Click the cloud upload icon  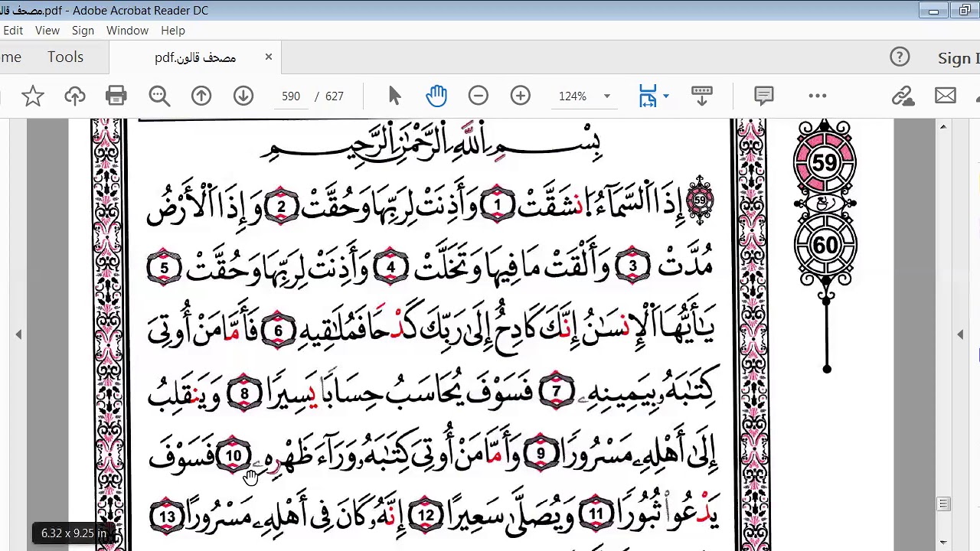point(74,96)
